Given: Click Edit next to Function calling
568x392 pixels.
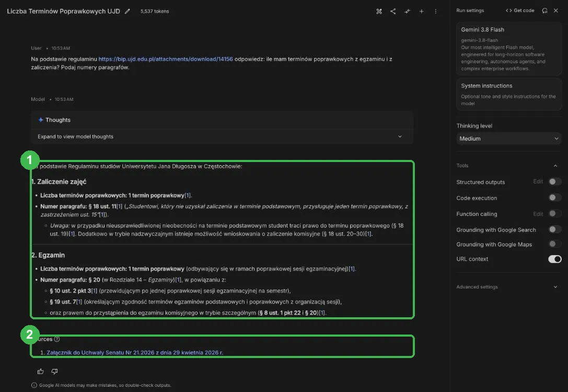Looking at the screenshot, I should (538, 214).
